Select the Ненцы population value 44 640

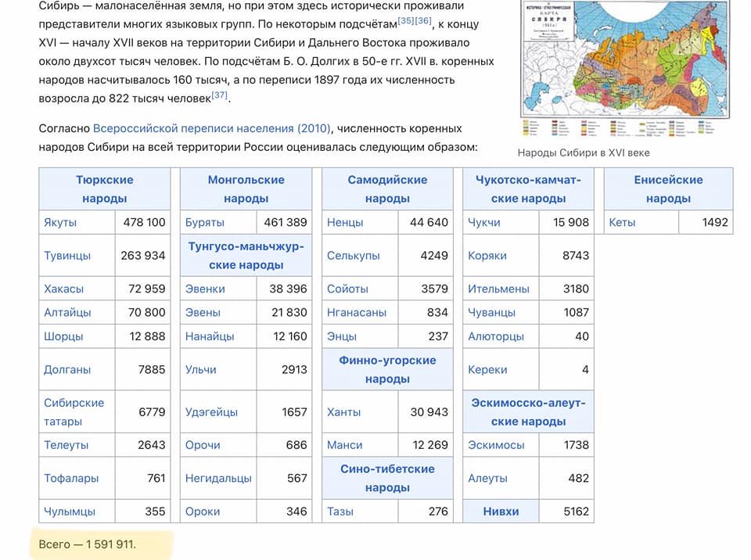click(429, 222)
